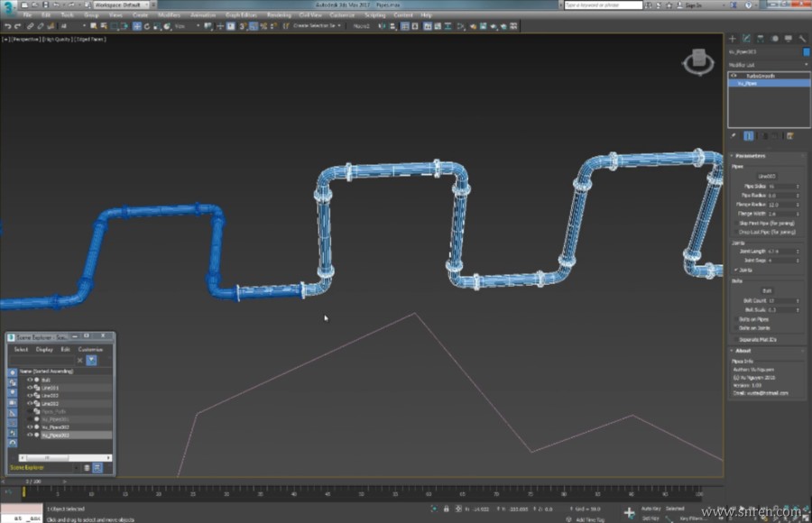The image size is (812, 523).
Task: Open the Graph Editors menu
Action: click(x=241, y=15)
